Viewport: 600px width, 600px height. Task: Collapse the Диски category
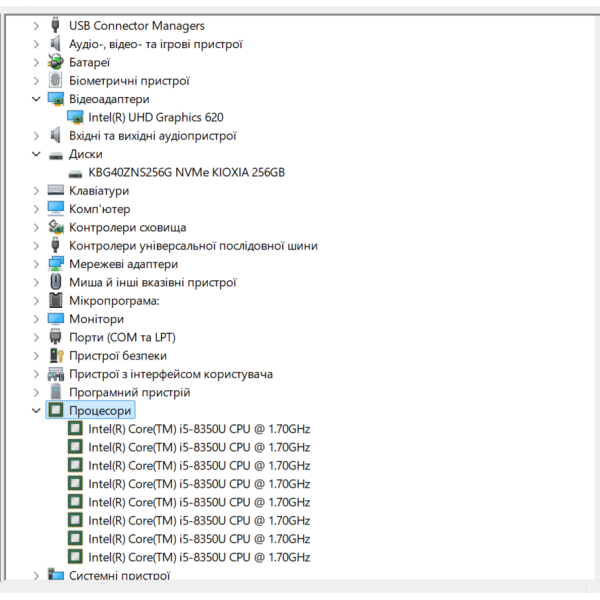[36, 154]
